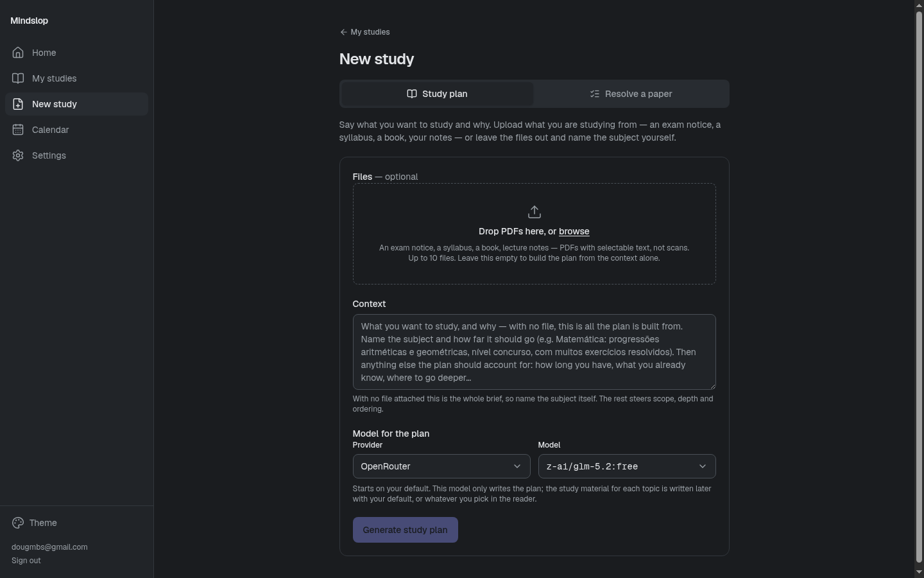Screen dimensions: 924x578
Task: Open the z-ai/glm-5.2:free model dropdown
Action: coord(627,466)
